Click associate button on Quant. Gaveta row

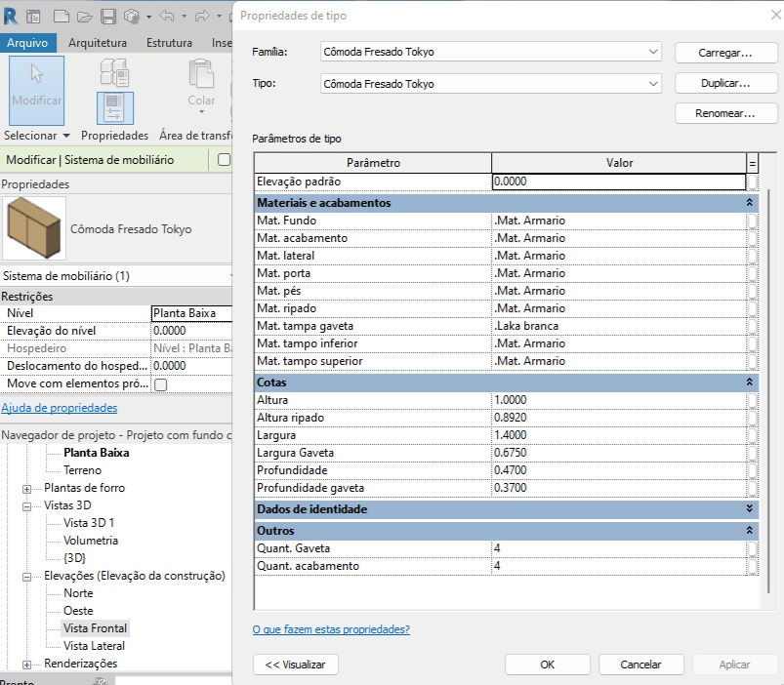[x=752, y=548]
